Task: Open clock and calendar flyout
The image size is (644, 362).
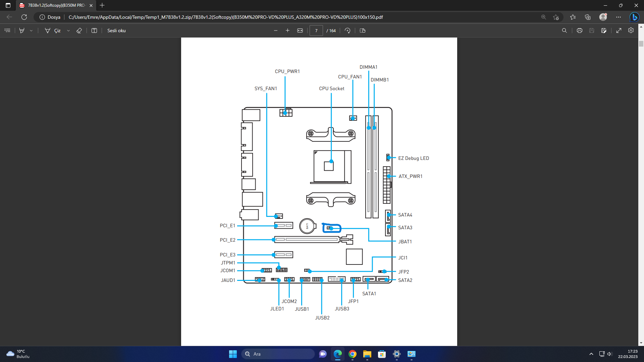Action: point(628,354)
